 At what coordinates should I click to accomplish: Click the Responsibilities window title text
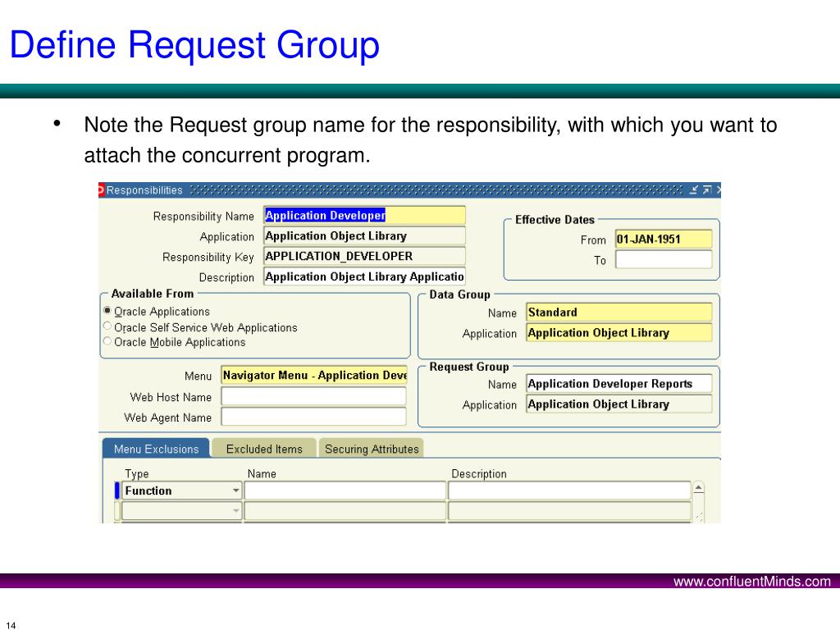click(144, 190)
